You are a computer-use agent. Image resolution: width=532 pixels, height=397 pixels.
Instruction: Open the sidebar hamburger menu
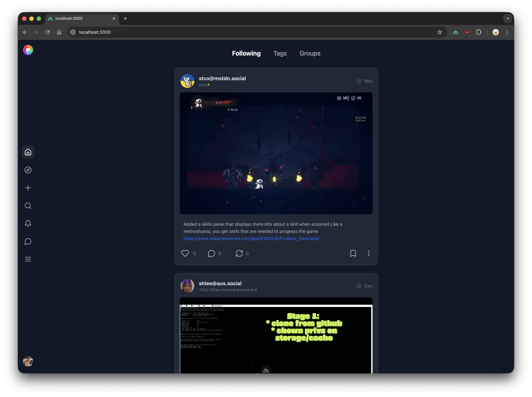click(x=28, y=259)
